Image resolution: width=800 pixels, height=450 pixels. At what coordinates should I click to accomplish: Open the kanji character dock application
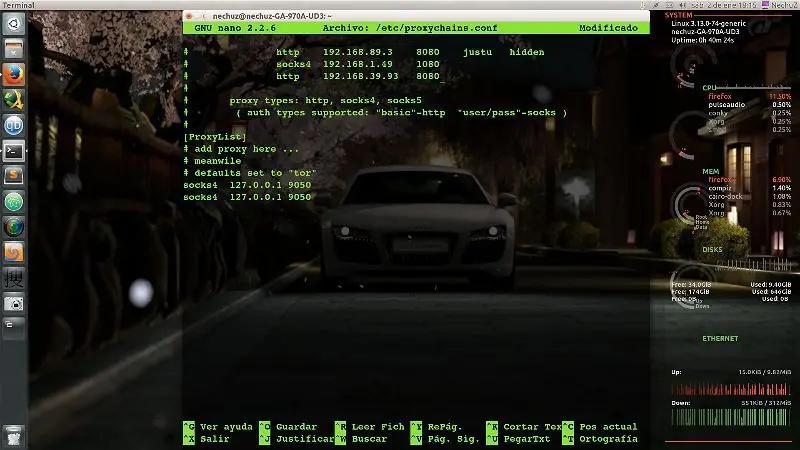pos(14,279)
